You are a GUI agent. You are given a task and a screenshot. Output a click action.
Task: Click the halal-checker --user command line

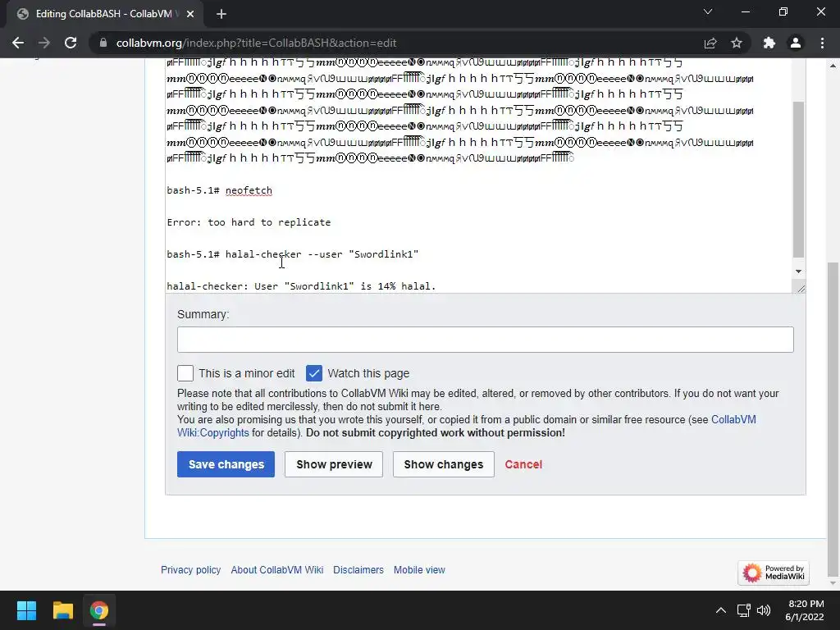click(x=293, y=254)
